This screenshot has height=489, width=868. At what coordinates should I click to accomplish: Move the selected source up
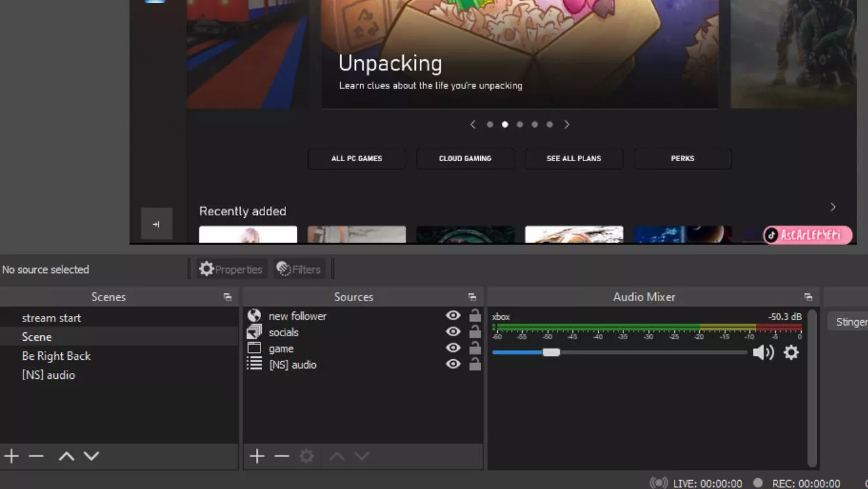(336, 456)
